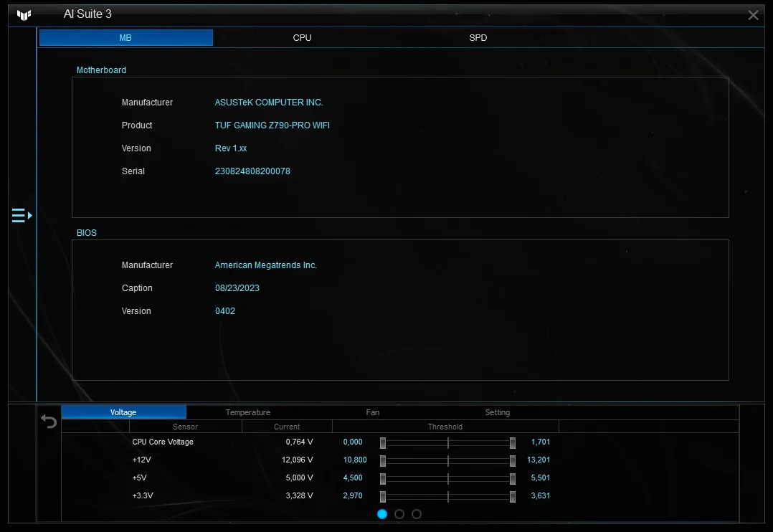Screen dimensions: 773x532
Task: Click the Threshold column header
Action: tap(445, 427)
